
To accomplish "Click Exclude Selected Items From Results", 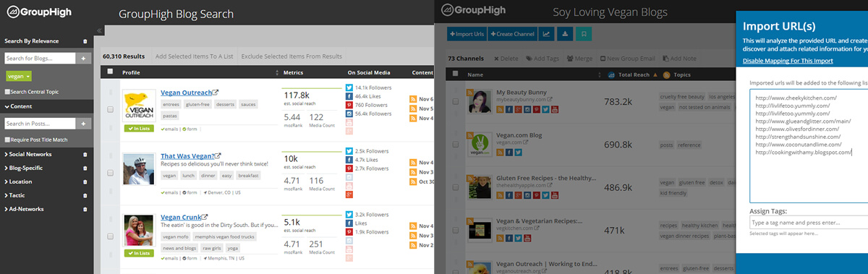I will coord(292,56).
